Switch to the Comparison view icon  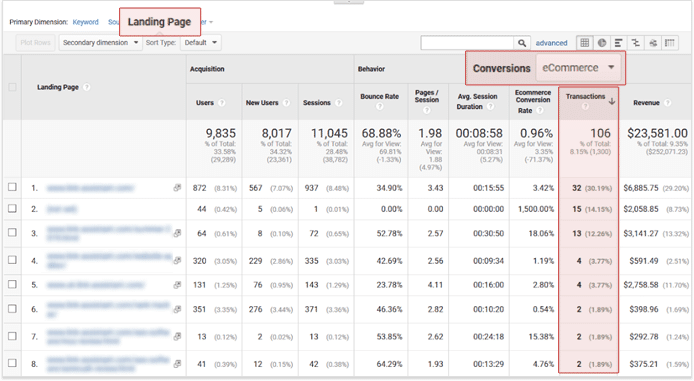(x=636, y=43)
